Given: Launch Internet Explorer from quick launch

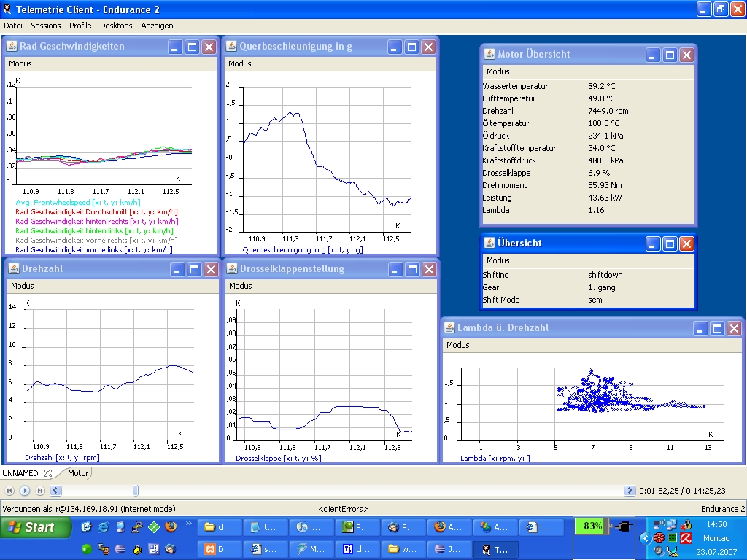Looking at the screenshot, I should [x=104, y=526].
